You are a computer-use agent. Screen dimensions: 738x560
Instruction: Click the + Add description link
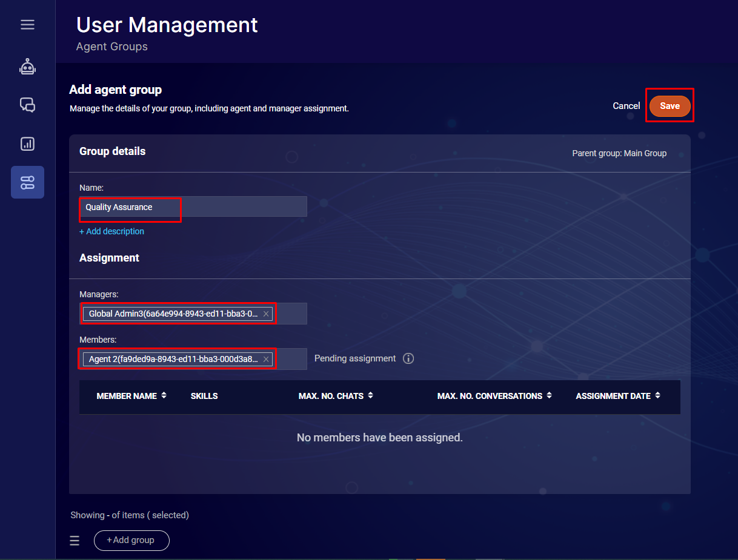coord(111,231)
